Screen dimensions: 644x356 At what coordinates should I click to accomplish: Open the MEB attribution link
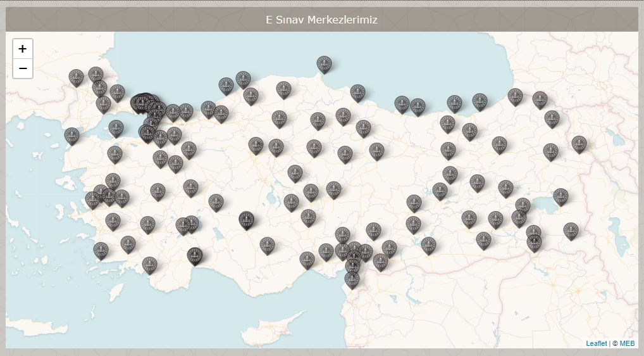pos(627,343)
